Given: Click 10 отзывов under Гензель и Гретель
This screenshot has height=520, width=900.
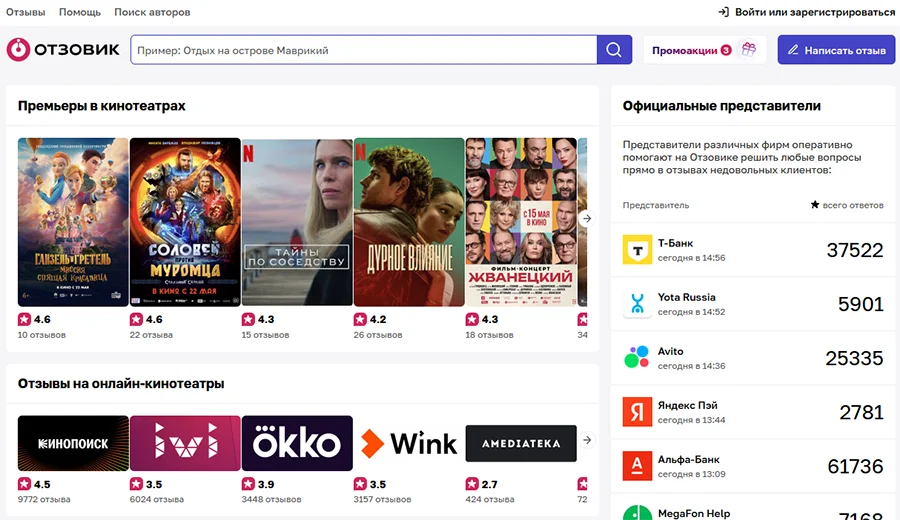Looking at the screenshot, I should [x=41, y=335].
